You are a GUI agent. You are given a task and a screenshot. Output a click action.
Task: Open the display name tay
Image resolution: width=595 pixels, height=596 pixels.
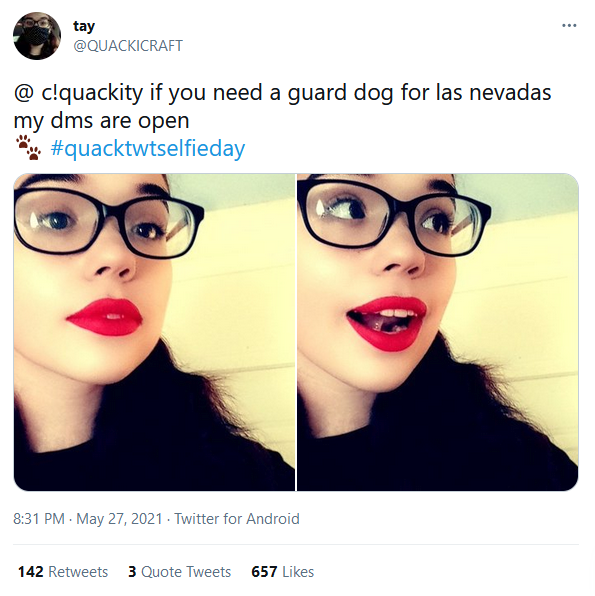coord(84,26)
